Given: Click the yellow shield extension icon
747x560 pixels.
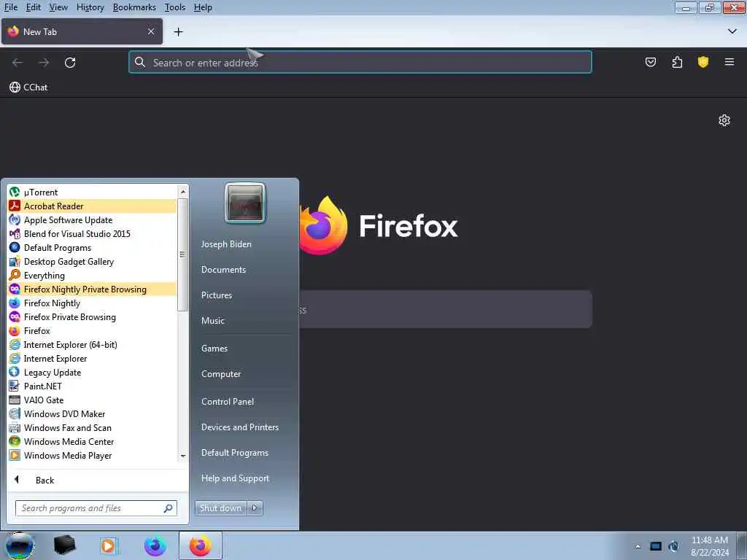Looking at the screenshot, I should (x=703, y=62).
